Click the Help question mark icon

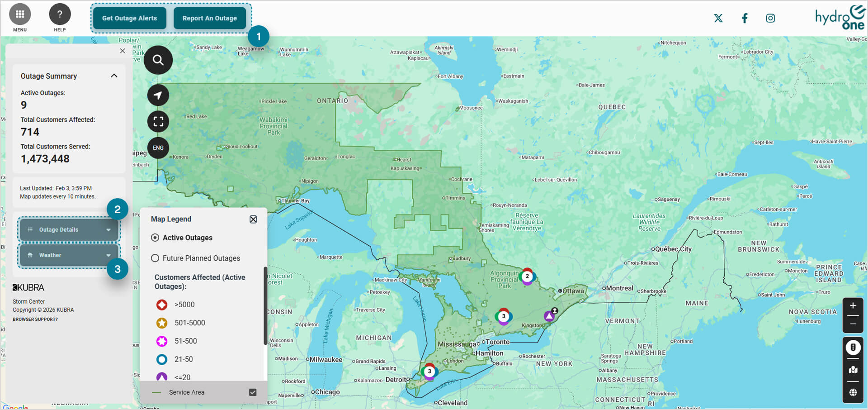(x=60, y=14)
